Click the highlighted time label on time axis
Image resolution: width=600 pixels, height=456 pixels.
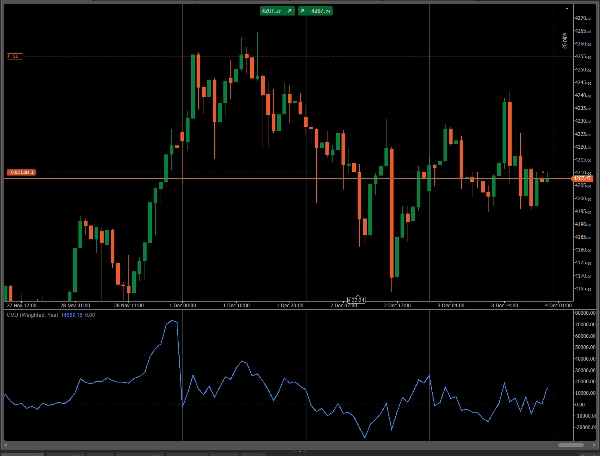click(x=355, y=300)
